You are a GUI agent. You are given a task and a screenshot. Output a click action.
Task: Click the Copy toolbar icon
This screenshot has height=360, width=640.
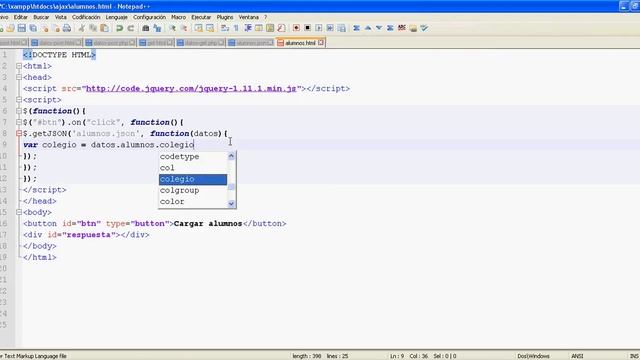click(93, 28)
